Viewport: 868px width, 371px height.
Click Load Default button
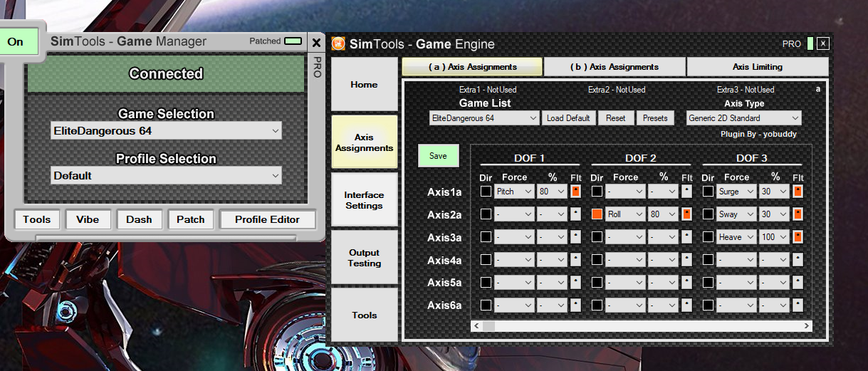pyautogui.click(x=568, y=118)
